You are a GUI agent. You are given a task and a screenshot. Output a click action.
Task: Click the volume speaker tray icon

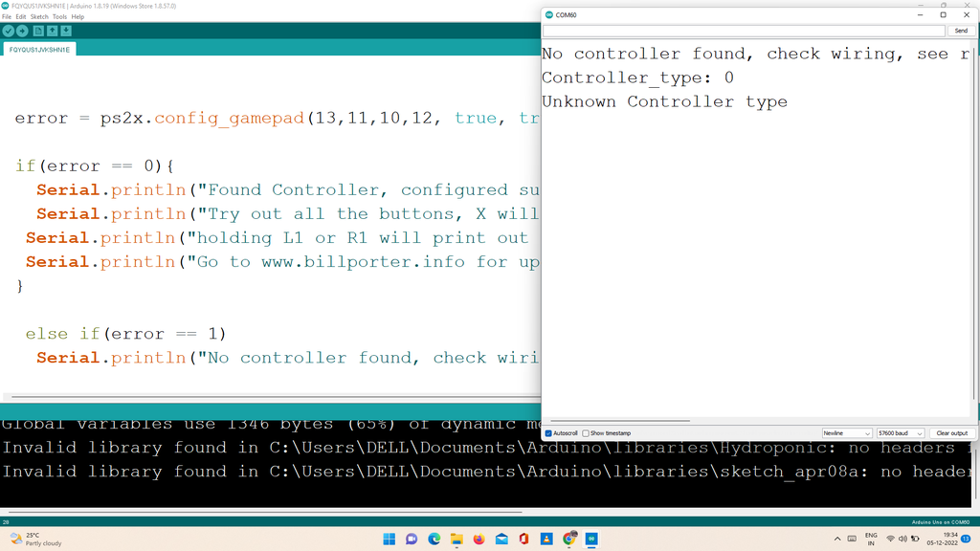(x=902, y=540)
